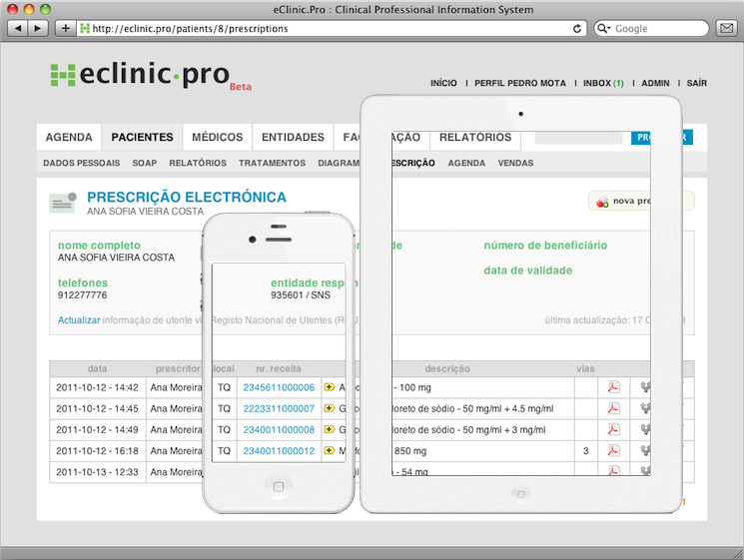This screenshot has width=744, height=560.
Task: Open PDF icon for 850 mg row
Action: pyautogui.click(x=613, y=450)
